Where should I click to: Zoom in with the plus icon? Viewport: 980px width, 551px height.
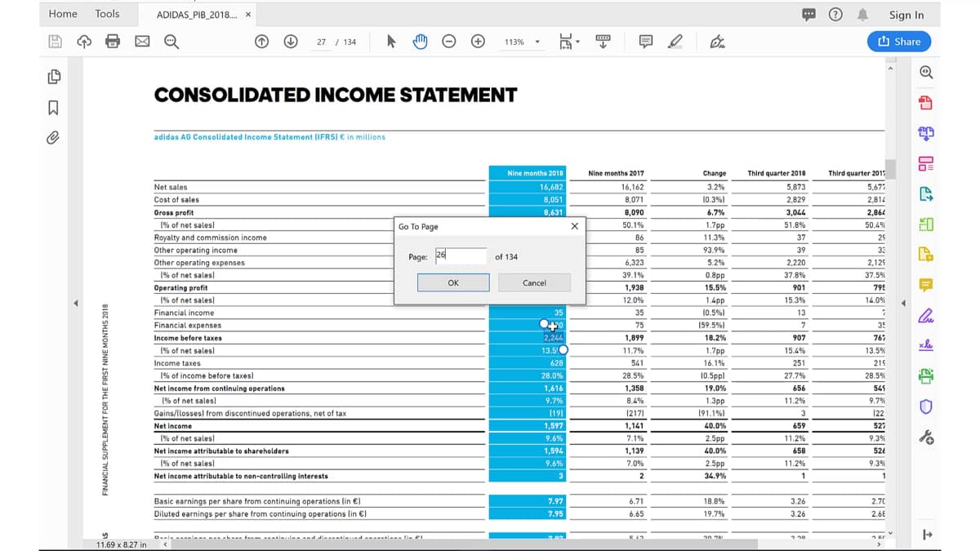click(x=479, y=42)
